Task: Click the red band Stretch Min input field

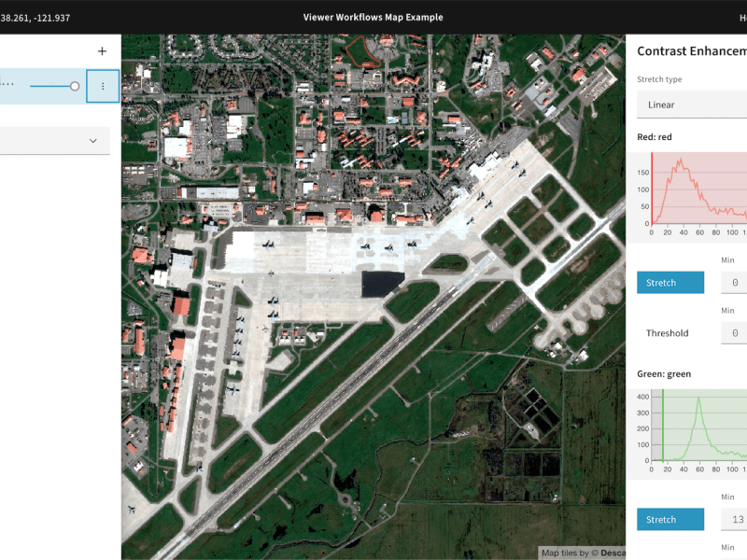Action: click(734, 283)
